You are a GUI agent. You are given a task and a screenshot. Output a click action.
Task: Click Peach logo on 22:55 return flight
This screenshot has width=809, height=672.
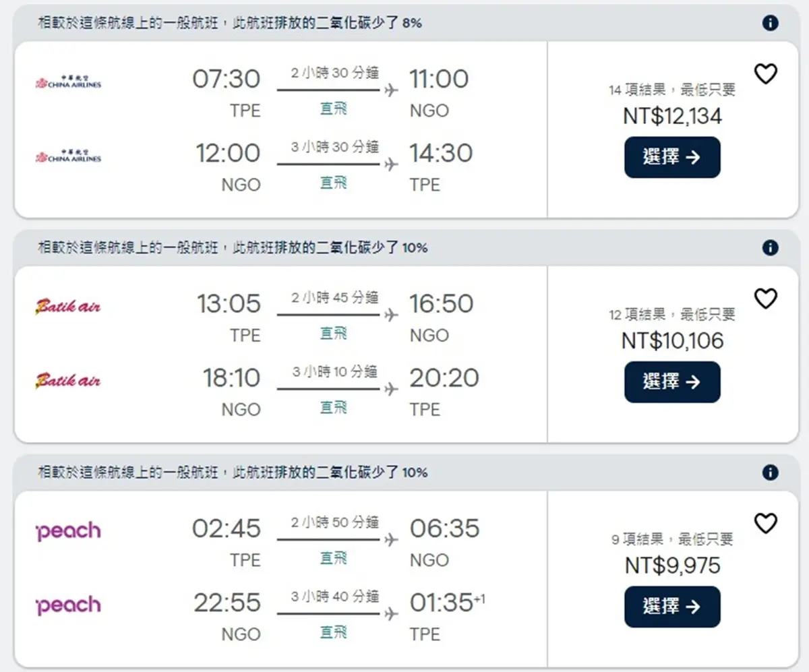(x=68, y=605)
